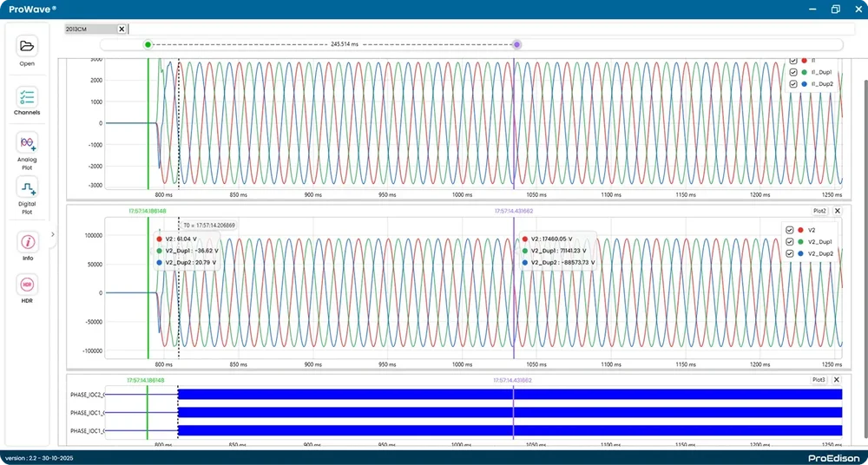Grab the purple cursor handle on time slider

pos(516,44)
